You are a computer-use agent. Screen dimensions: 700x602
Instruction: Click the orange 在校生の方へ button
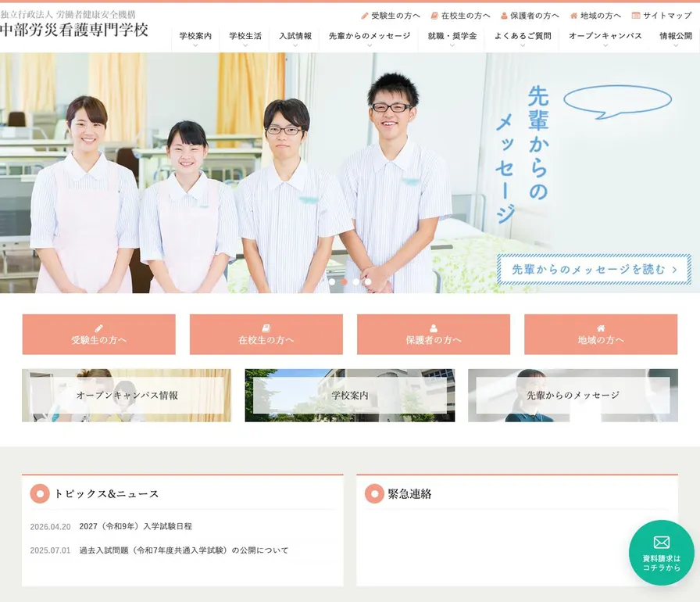pyautogui.click(x=266, y=334)
